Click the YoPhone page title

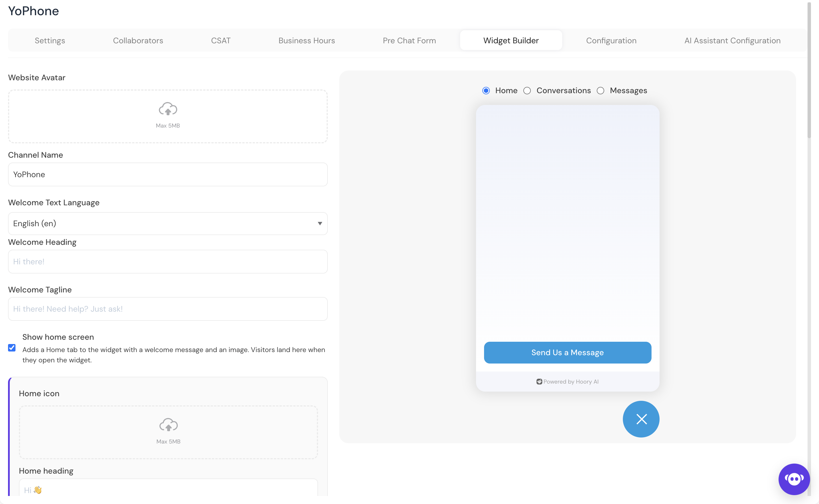(x=33, y=11)
